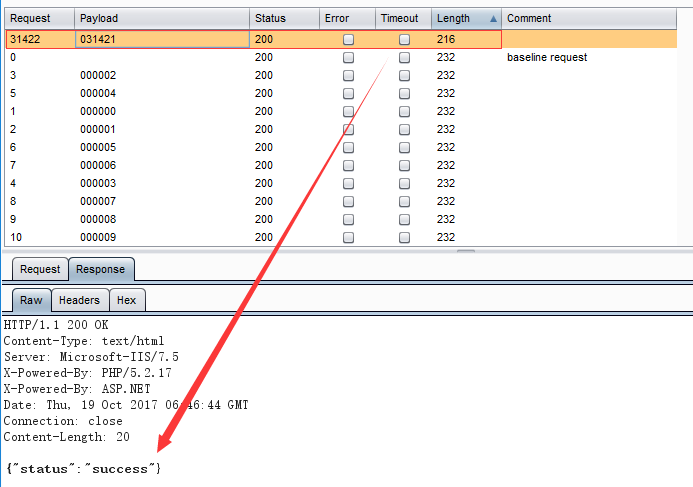Open the Hex view tab
693x487 pixels.
[126, 300]
